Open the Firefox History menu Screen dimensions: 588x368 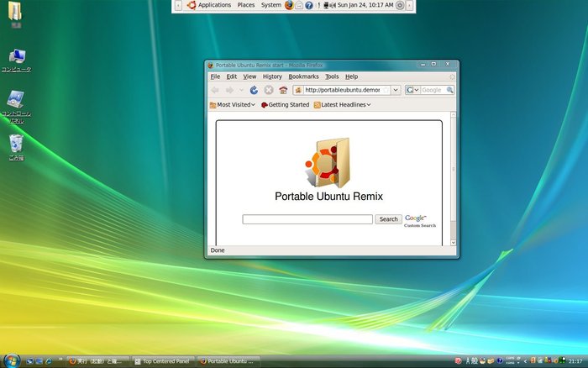tap(272, 76)
